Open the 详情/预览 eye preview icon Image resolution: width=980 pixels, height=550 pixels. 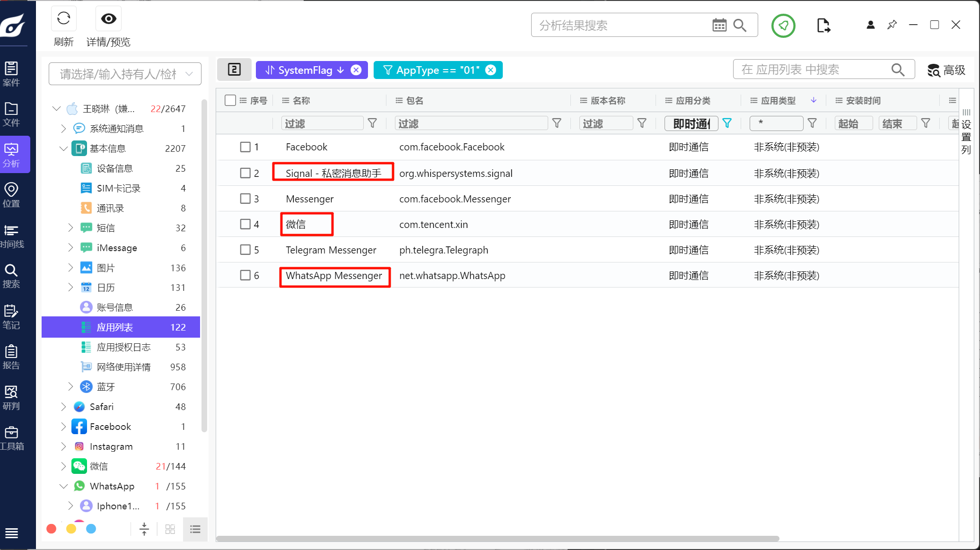[x=108, y=19]
